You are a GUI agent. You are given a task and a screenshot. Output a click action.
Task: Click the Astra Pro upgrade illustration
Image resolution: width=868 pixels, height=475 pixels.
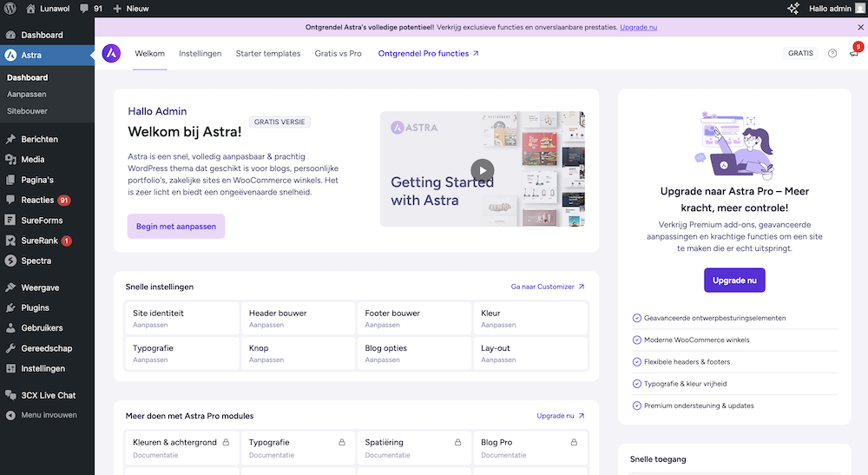tap(734, 144)
